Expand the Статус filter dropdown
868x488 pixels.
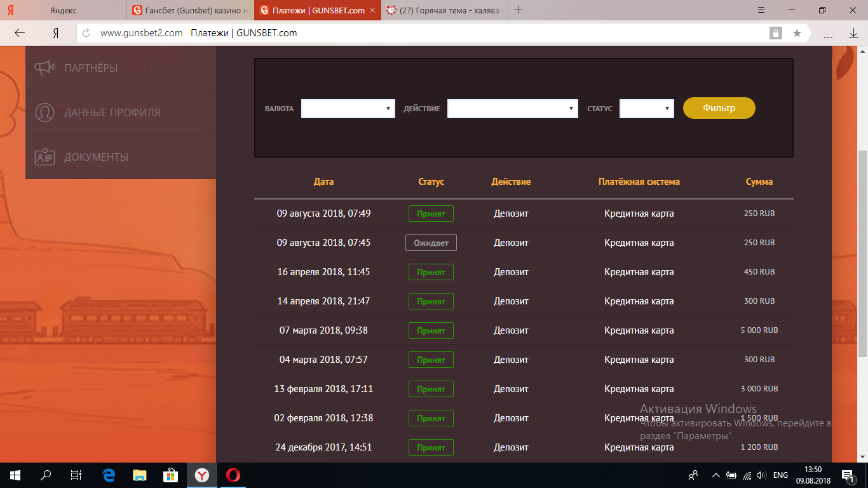(647, 109)
